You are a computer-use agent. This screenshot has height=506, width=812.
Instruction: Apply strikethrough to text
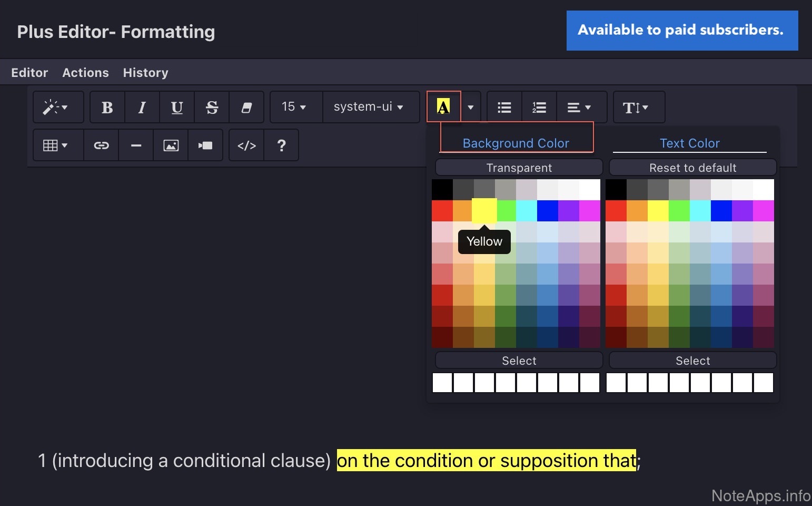tap(212, 108)
